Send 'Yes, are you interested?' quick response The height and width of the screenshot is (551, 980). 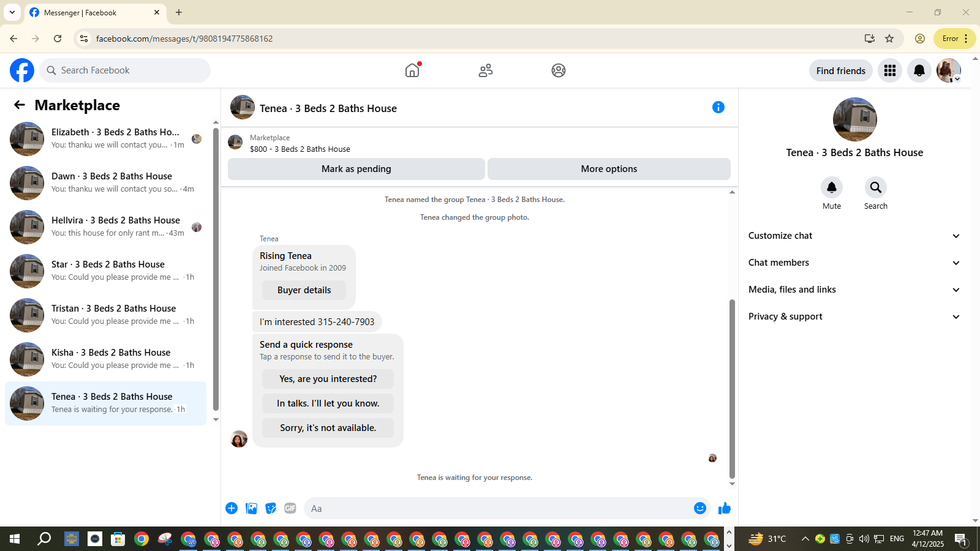coord(328,379)
